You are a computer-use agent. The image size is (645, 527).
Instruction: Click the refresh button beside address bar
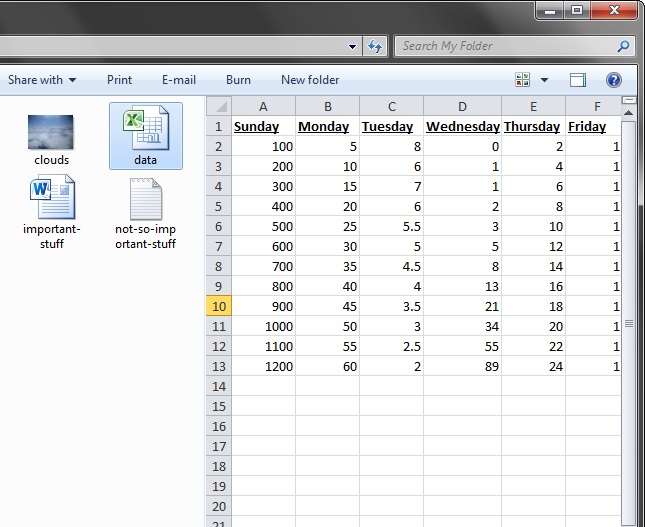click(x=375, y=46)
